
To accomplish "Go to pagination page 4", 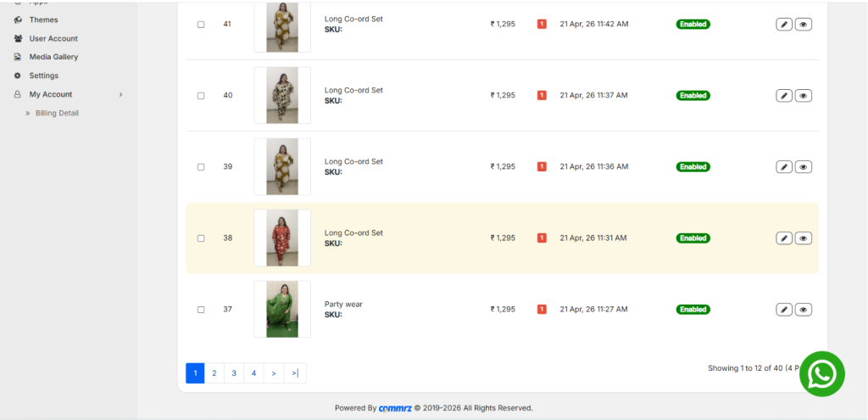I will click(254, 372).
